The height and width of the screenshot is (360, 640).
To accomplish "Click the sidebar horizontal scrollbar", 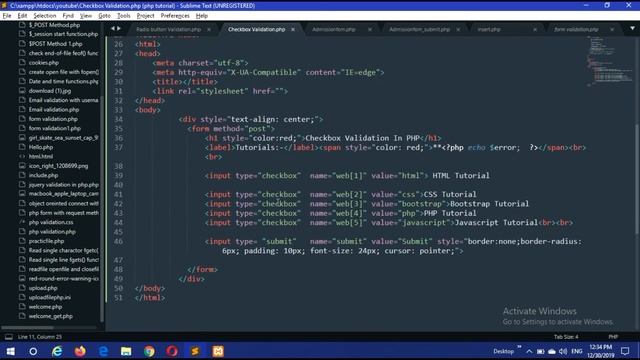I will tap(27, 327).
